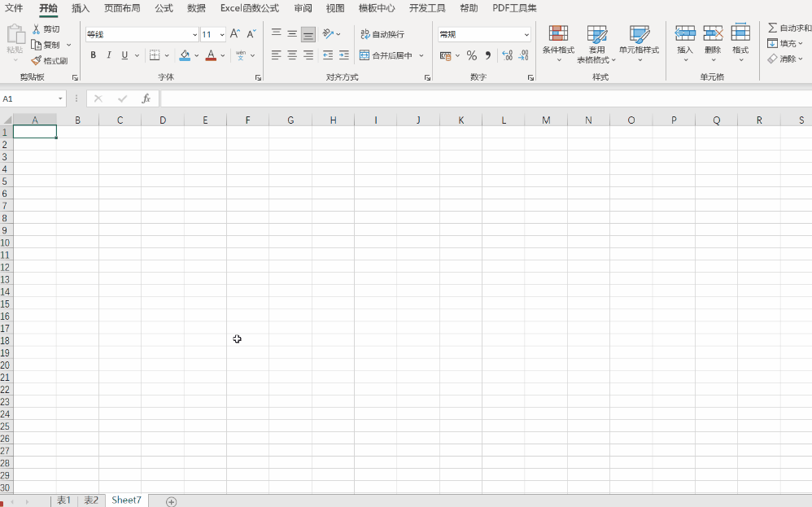Decrease decimal places icon
The width and height of the screenshot is (812, 507).
click(x=523, y=55)
